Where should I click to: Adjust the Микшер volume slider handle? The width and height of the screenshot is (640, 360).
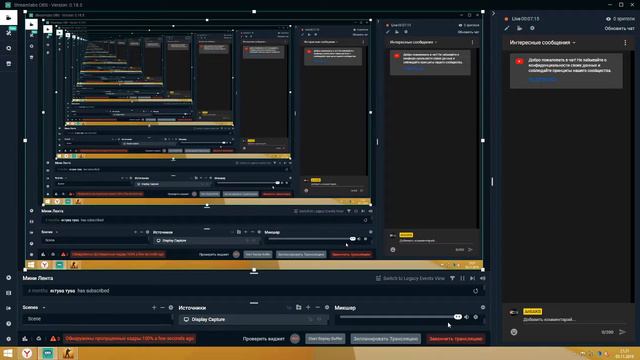pos(458,317)
